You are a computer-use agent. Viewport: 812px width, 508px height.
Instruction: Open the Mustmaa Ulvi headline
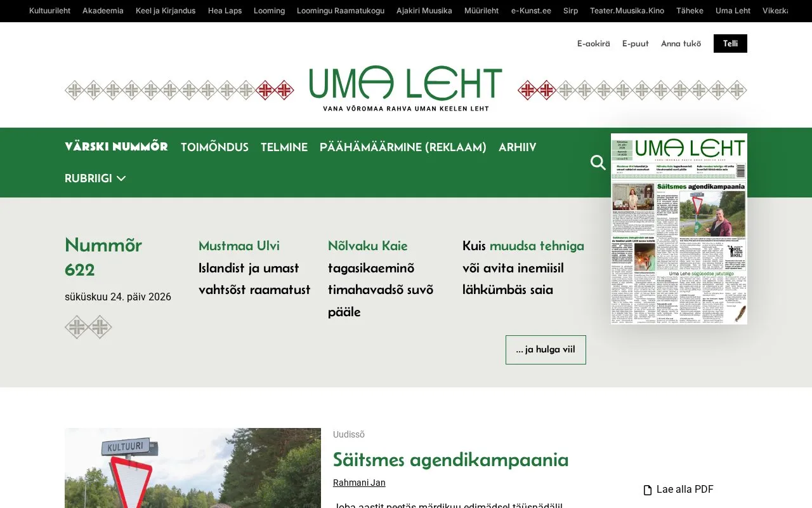click(254, 267)
